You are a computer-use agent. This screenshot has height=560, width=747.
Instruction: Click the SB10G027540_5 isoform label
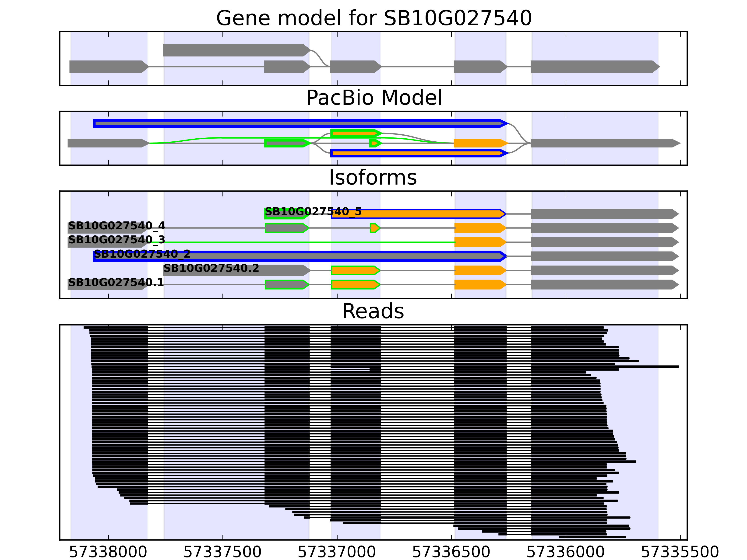click(313, 212)
